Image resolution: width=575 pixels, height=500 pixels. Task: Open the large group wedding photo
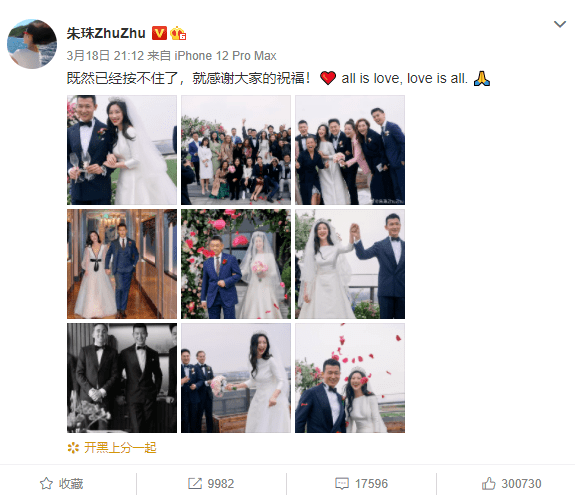(x=236, y=150)
